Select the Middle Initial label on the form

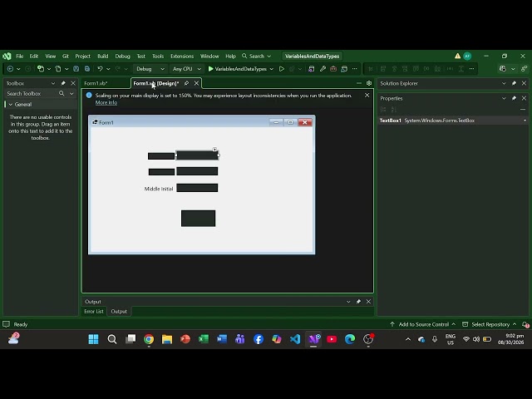(159, 189)
